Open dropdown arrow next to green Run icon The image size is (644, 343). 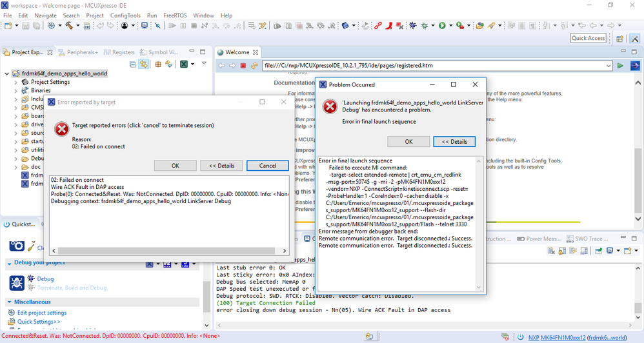tap(450, 25)
